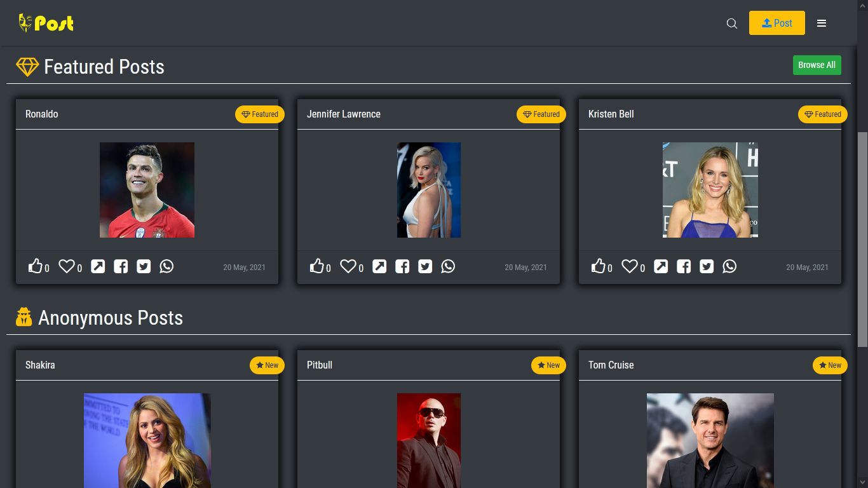The height and width of the screenshot is (488, 868).
Task: Heart the Jennifer Lawrence post
Action: [x=348, y=266]
